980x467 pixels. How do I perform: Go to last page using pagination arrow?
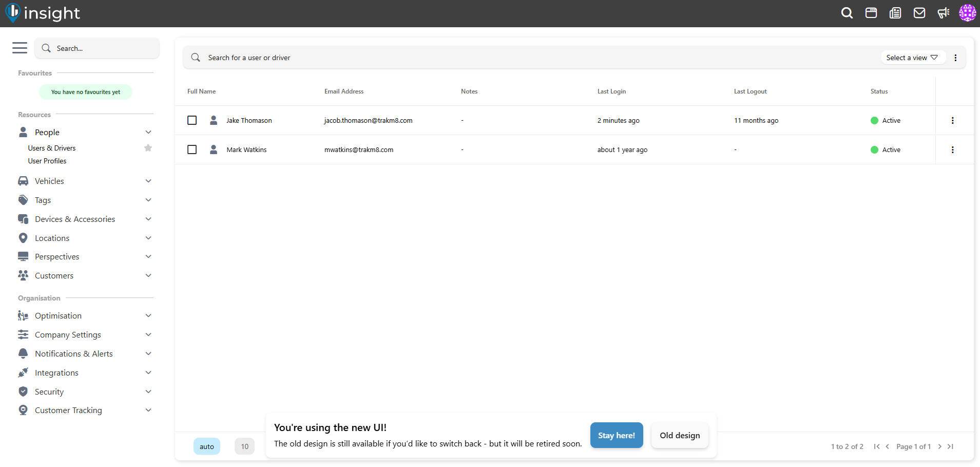click(x=951, y=446)
